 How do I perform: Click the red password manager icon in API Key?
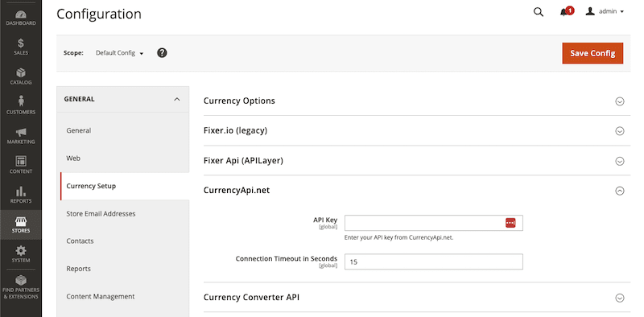point(510,223)
